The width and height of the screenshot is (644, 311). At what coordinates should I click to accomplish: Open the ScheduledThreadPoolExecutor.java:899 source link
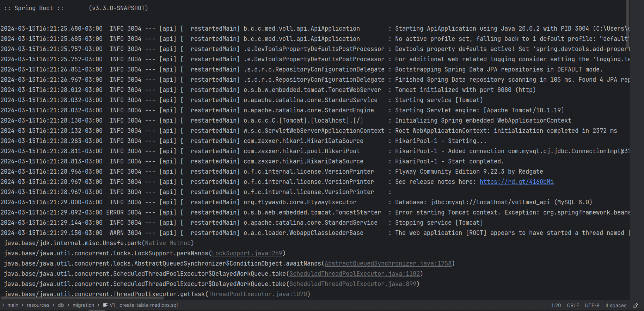[353, 284]
